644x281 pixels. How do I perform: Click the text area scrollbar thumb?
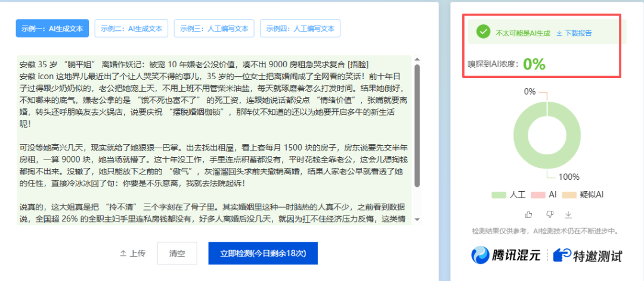pyautogui.click(x=417, y=126)
